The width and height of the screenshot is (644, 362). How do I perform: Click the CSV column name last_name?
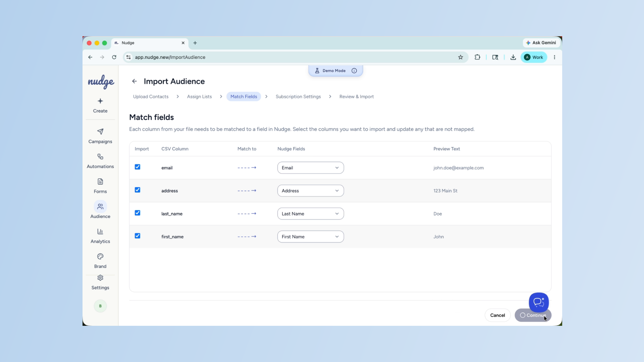pyautogui.click(x=172, y=214)
